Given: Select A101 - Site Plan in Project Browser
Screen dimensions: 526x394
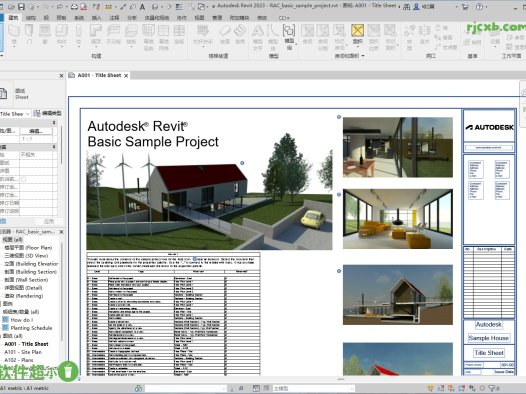Looking at the screenshot, I should [23, 352].
